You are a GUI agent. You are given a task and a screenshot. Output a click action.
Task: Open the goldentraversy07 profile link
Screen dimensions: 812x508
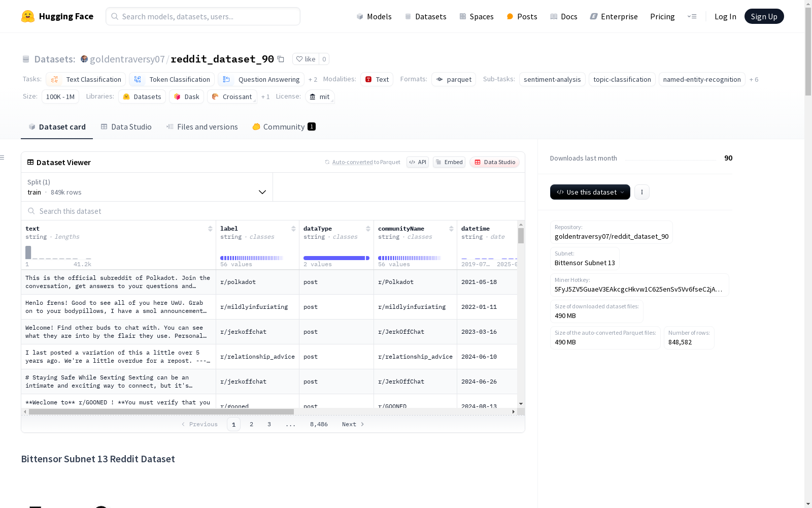point(127,59)
